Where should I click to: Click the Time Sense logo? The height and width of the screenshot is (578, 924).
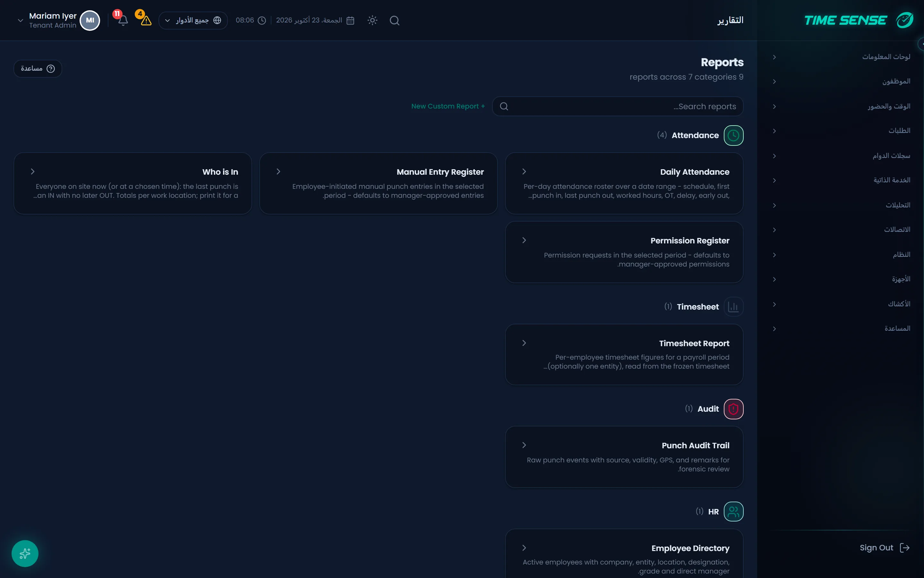(x=859, y=20)
